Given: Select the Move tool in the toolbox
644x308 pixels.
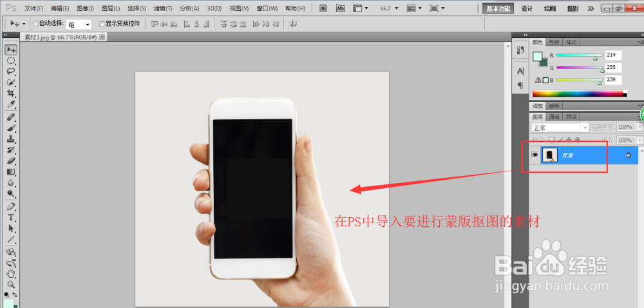Looking at the screenshot, I should [x=11, y=50].
